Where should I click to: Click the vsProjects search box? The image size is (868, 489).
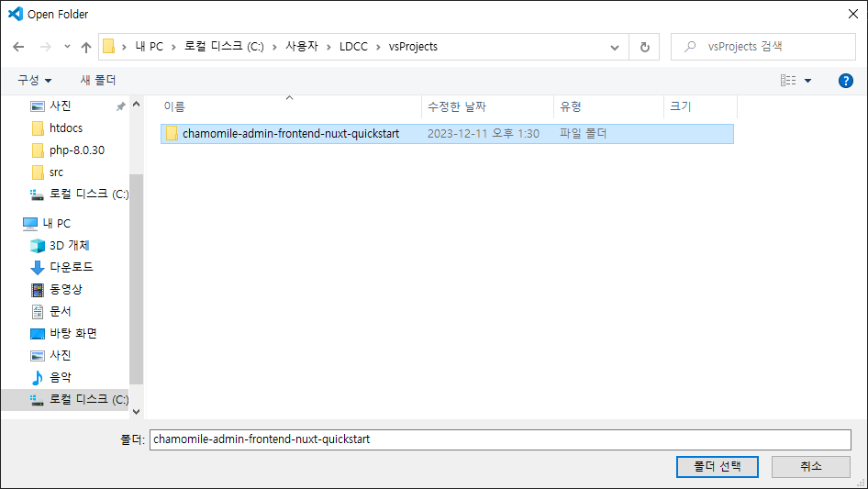pyautogui.click(x=763, y=47)
